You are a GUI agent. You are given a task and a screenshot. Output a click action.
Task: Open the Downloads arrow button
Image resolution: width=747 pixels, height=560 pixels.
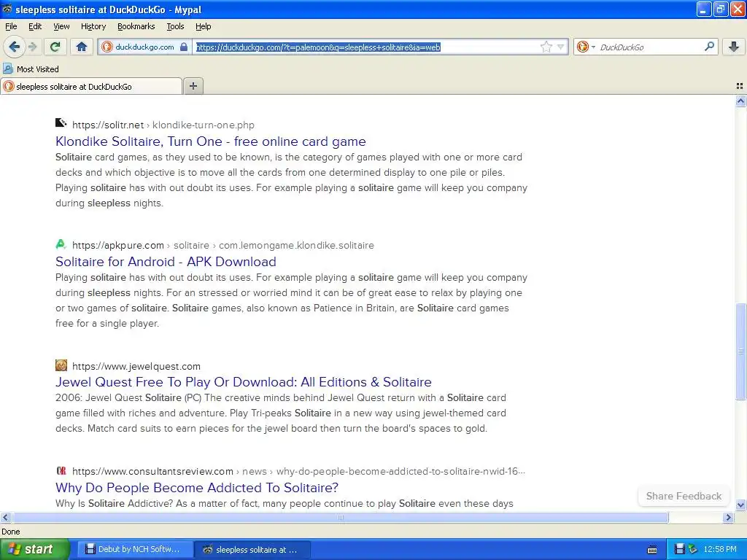tap(734, 47)
